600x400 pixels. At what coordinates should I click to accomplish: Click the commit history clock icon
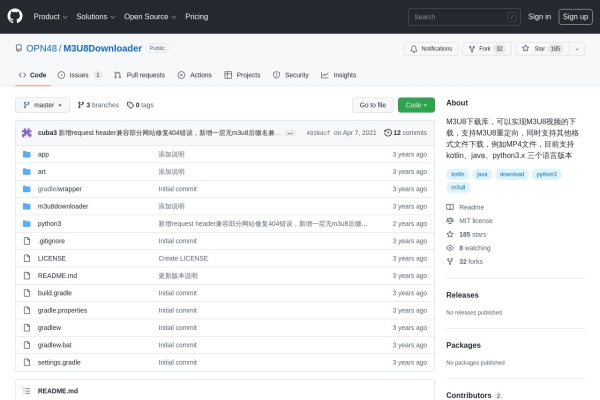point(388,132)
